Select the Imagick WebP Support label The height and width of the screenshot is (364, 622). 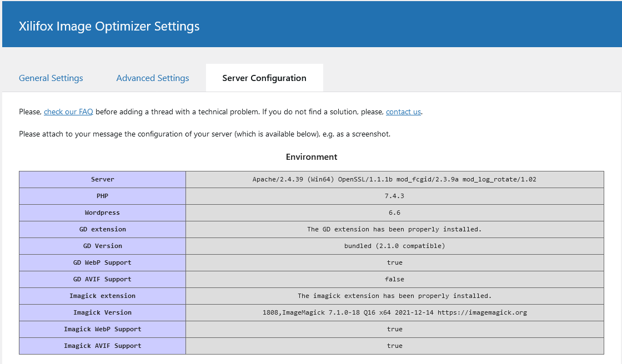point(102,330)
